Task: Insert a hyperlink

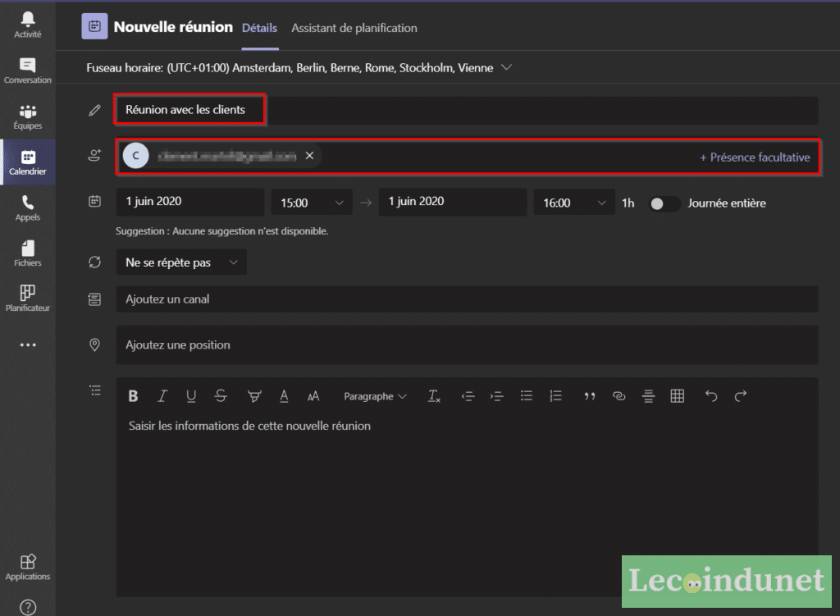Action: tap(619, 396)
